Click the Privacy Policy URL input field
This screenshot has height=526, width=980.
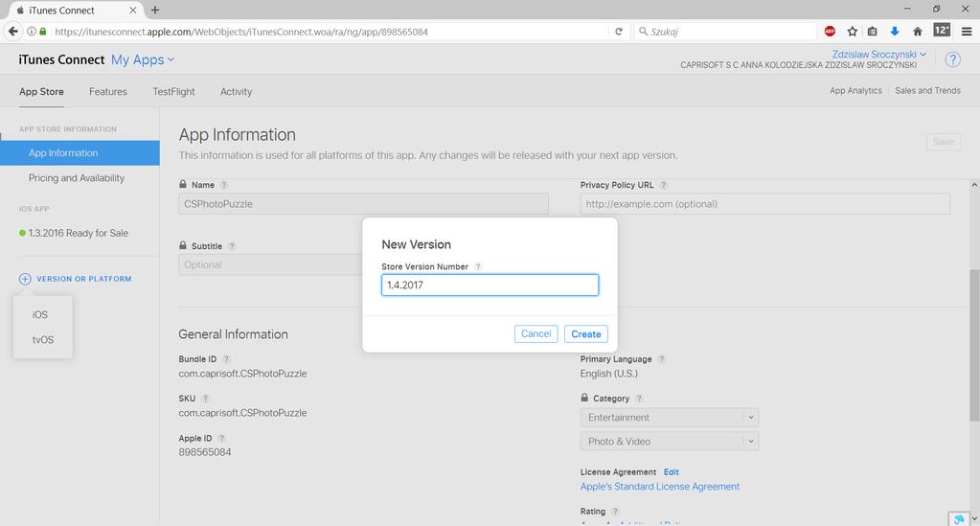(765, 204)
